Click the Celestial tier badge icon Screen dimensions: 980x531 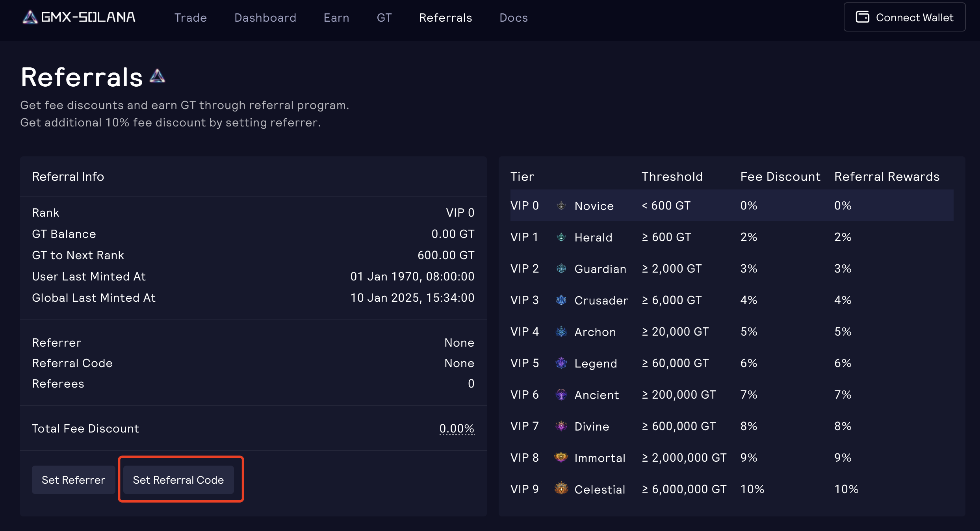pos(561,489)
